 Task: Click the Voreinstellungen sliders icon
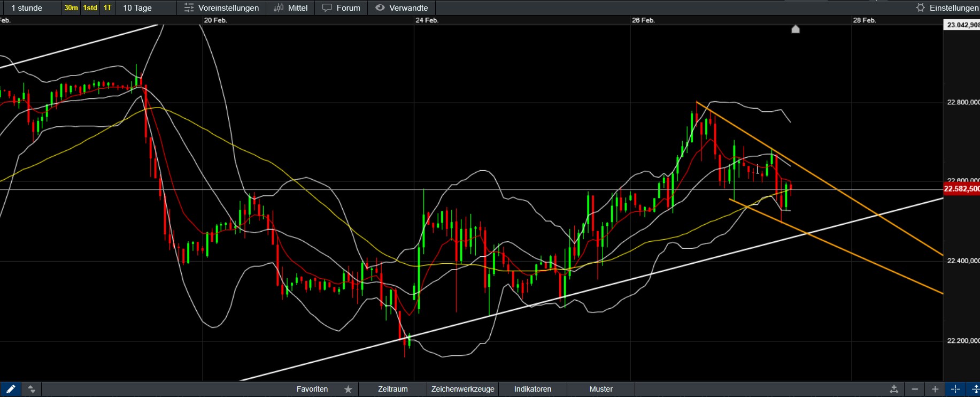coord(189,7)
